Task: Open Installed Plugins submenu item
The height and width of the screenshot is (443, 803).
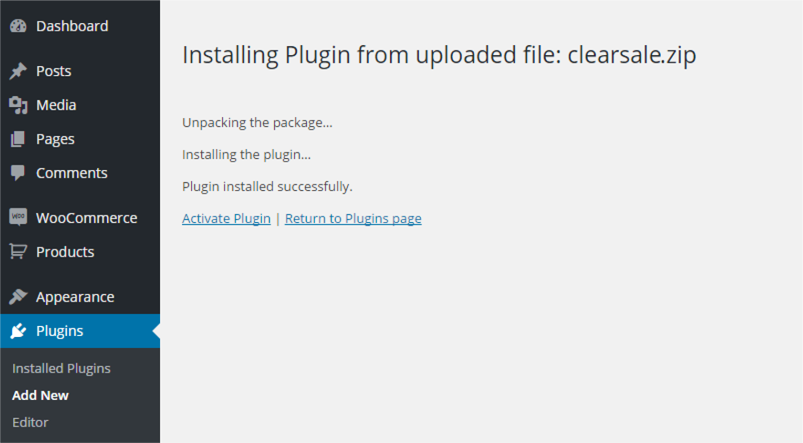Action: (x=61, y=368)
